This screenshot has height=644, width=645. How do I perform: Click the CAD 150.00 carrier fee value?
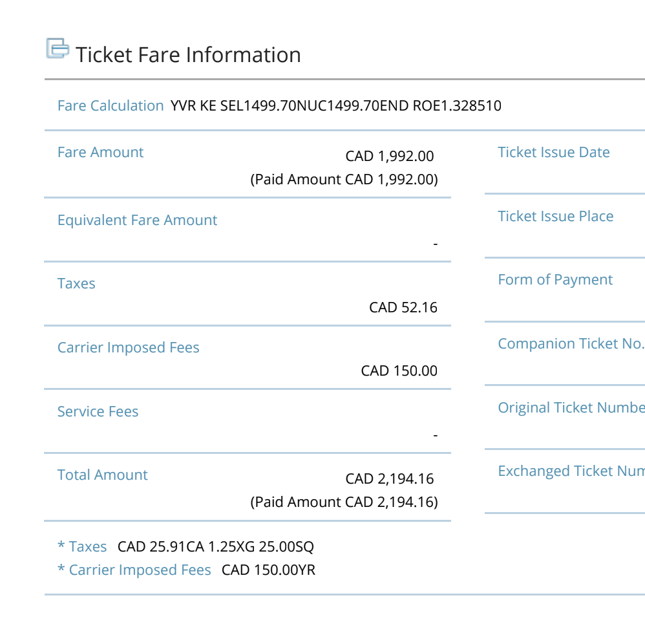coord(399,370)
